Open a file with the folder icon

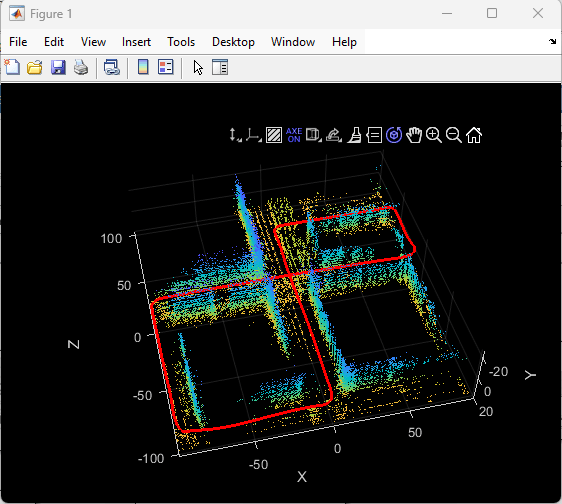35,67
